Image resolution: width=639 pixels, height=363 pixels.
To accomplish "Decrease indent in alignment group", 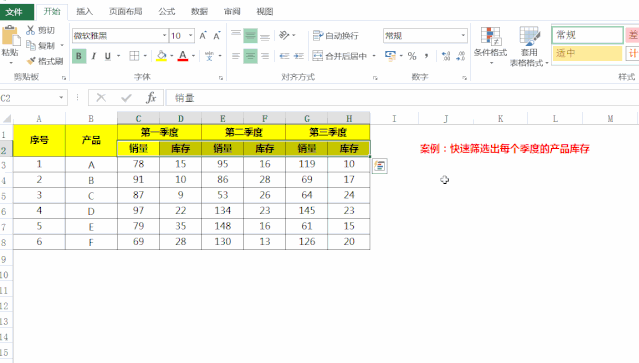I will [x=284, y=56].
